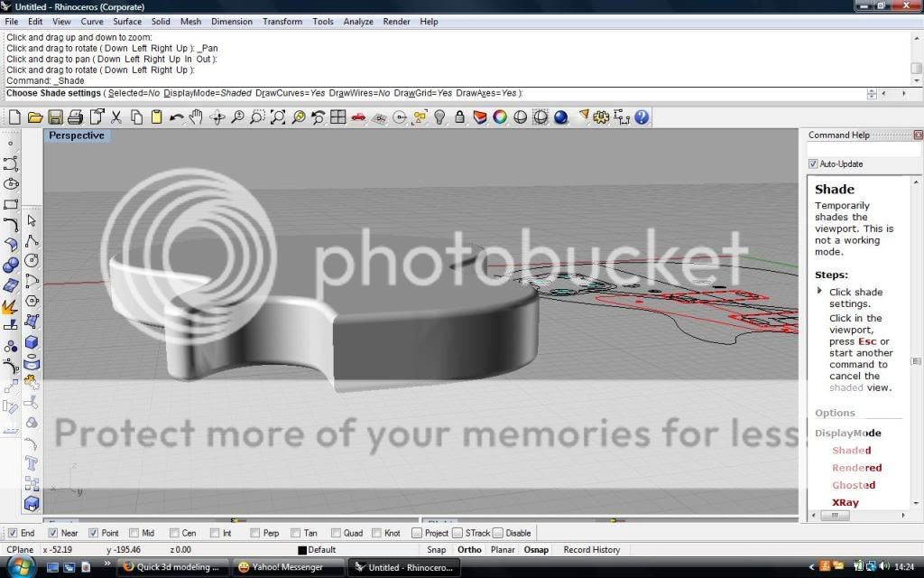Select the Text tool in sidebar

32,463
